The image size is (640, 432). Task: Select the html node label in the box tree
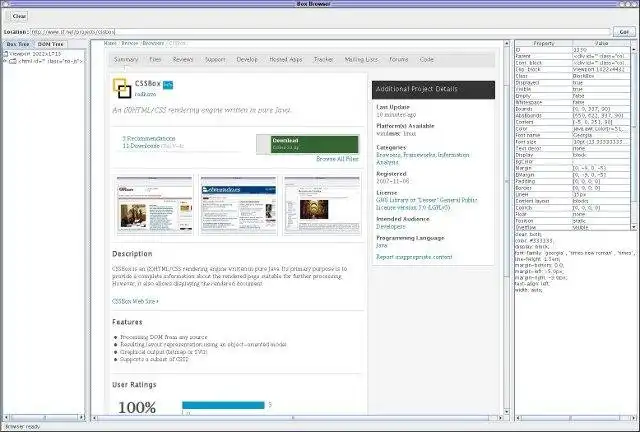coord(51,61)
